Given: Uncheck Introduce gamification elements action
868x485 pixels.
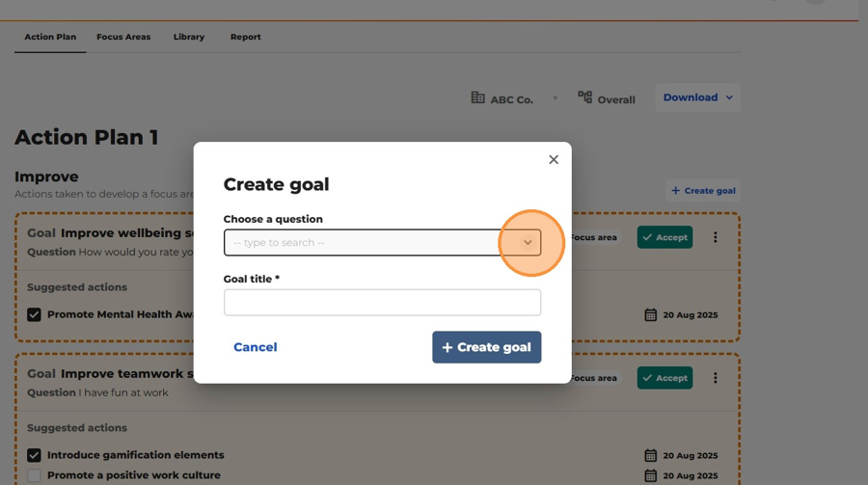Looking at the screenshot, I should [x=34, y=455].
